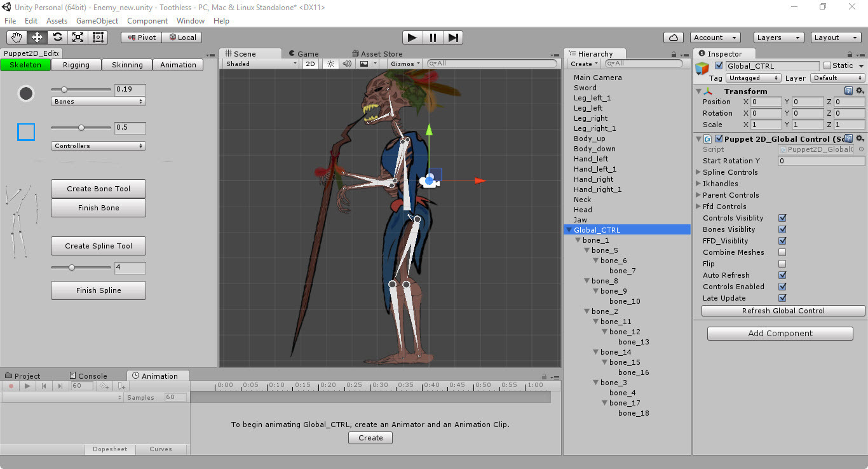Toggle scene effects image icon
Screen dimensions: 868x469
[363, 64]
